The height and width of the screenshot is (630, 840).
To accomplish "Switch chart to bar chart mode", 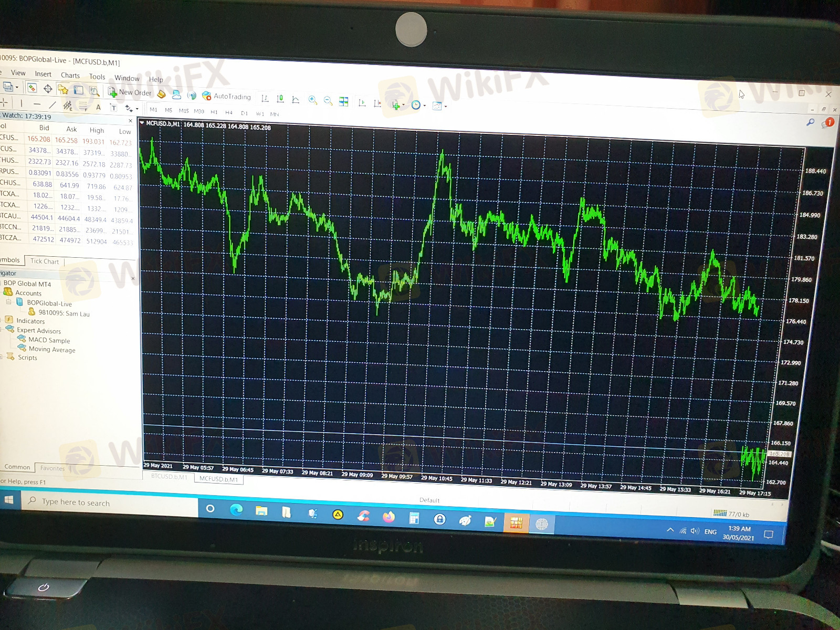I will tap(265, 98).
